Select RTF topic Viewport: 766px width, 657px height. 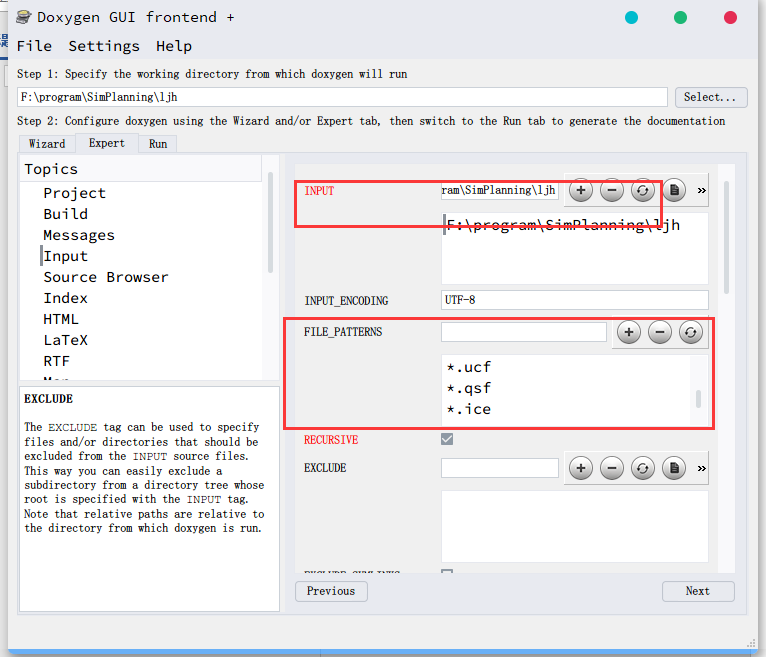coord(56,361)
